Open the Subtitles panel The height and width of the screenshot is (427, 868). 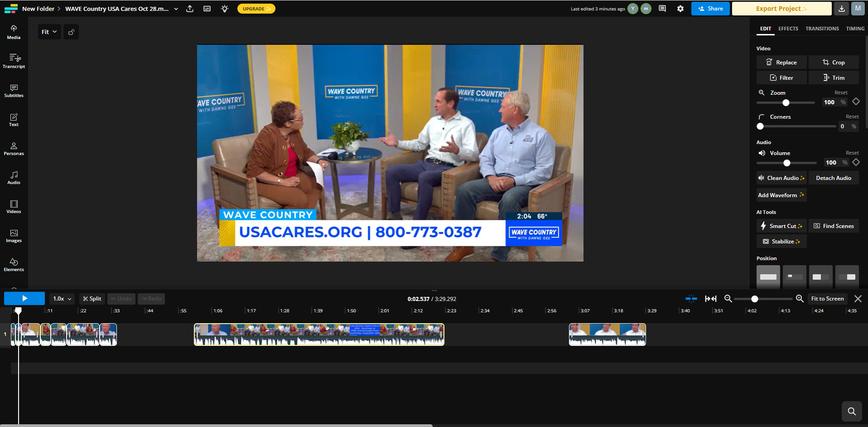tap(14, 91)
